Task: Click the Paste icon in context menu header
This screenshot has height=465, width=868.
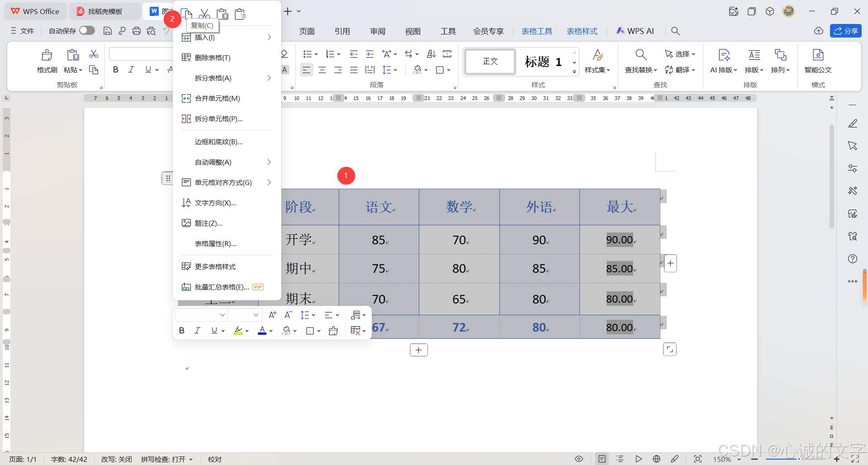Action: (222, 14)
